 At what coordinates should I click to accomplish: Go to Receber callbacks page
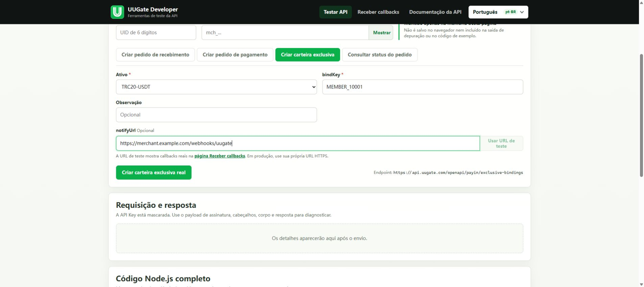click(378, 12)
